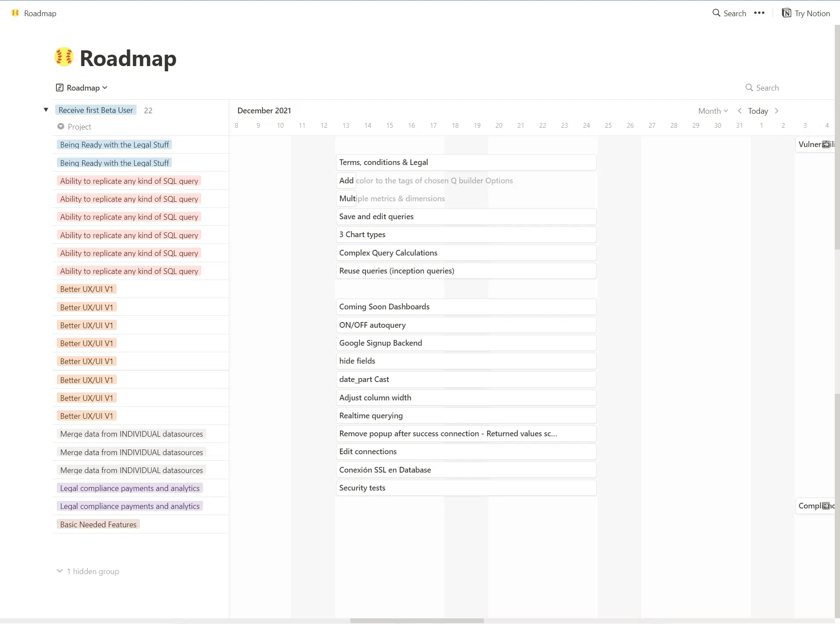This screenshot has height=624, width=840.
Task: Open Edit connections timeline item
Action: pos(466,452)
